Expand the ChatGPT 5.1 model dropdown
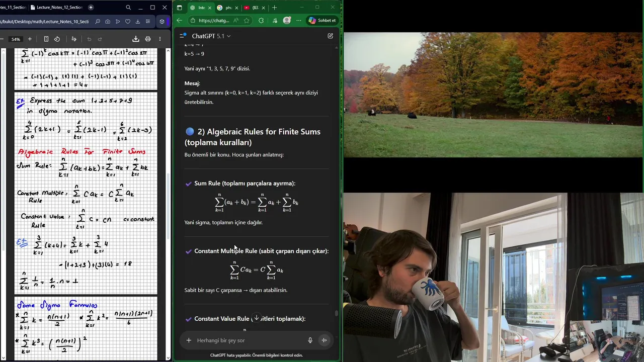 coord(211,36)
